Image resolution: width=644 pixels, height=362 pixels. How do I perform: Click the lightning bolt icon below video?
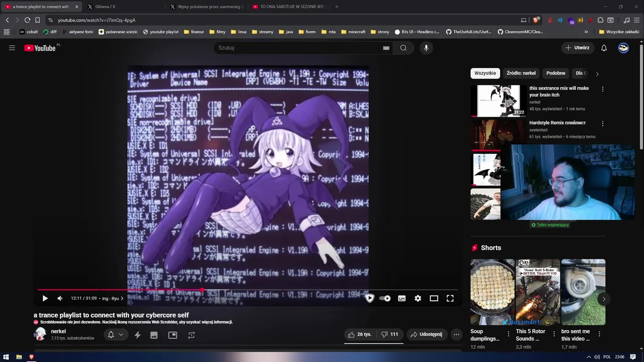[x=137, y=335]
